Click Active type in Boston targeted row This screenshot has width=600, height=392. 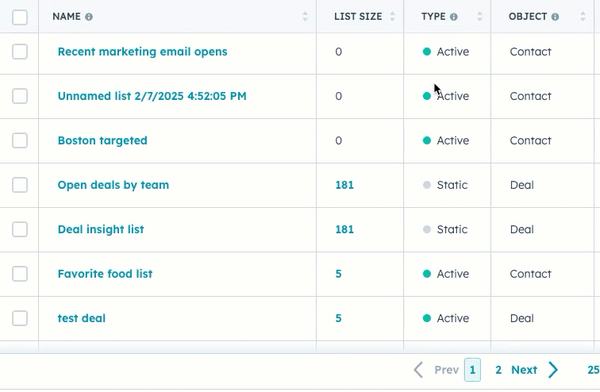446,140
